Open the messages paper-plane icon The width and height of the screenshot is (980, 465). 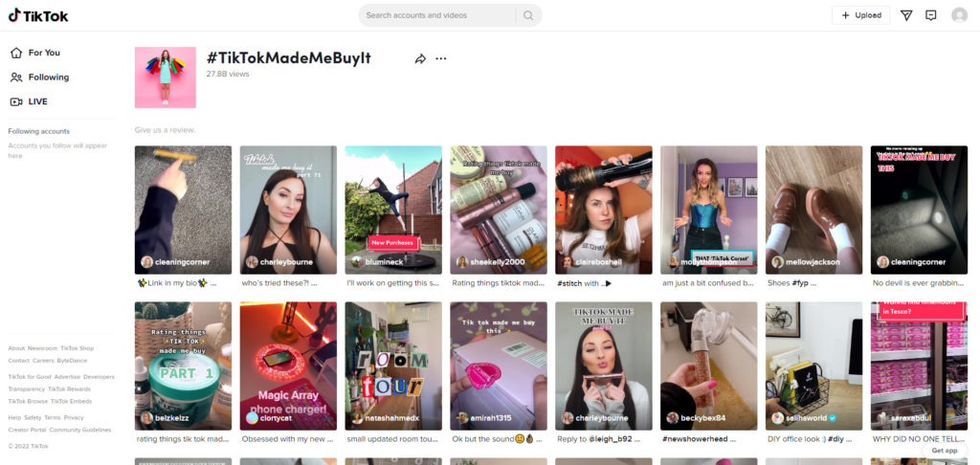pyautogui.click(x=906, y=15)
